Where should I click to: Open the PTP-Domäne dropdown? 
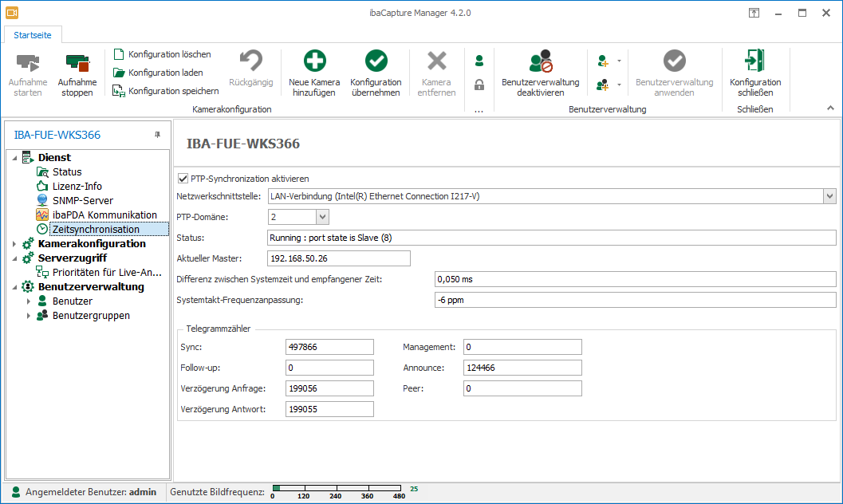tap(322, 217)
